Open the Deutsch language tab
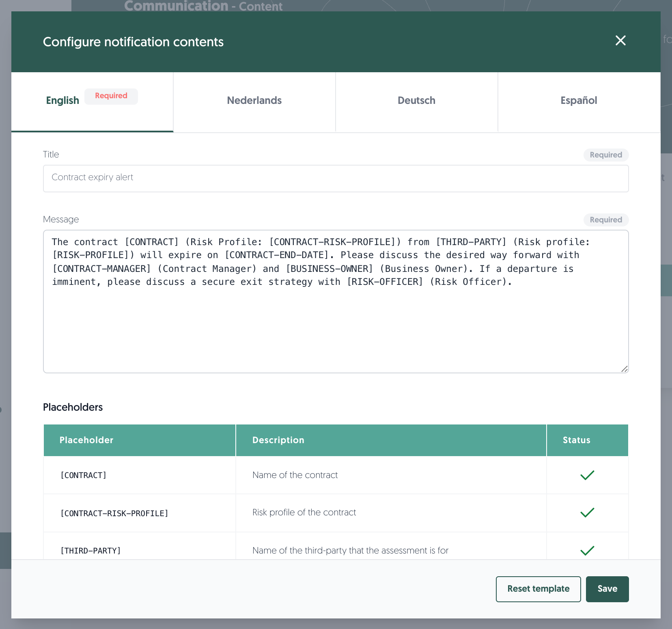The width and height of the screenshot is (672, 629). [417, 102]
